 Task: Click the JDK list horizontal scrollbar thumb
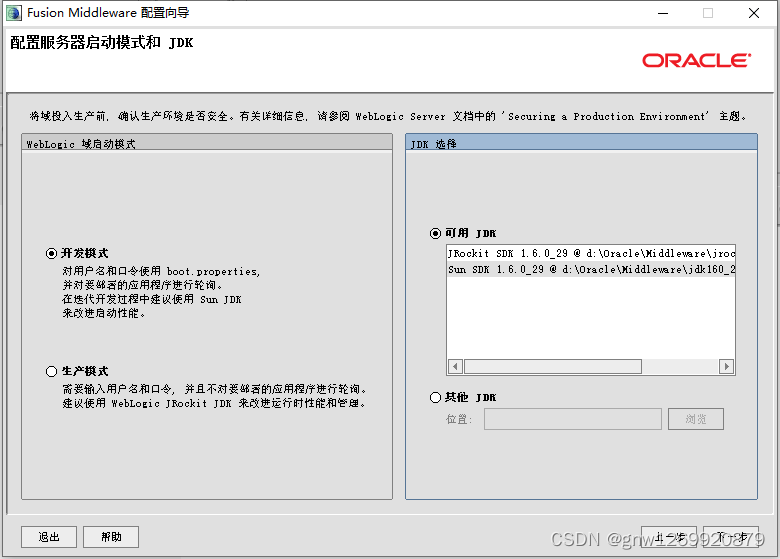553,367
